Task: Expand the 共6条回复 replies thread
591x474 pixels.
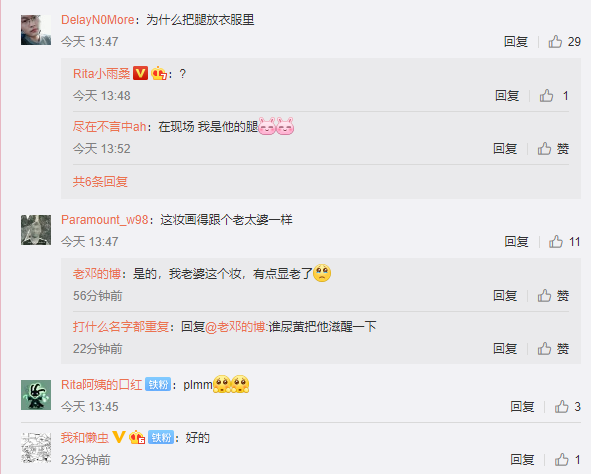Action: [100, 182]
